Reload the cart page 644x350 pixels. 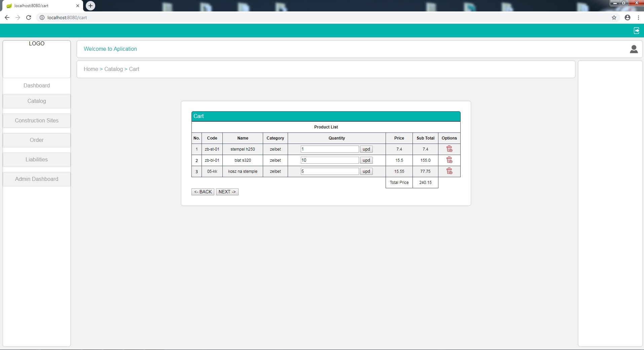[29, 17]
